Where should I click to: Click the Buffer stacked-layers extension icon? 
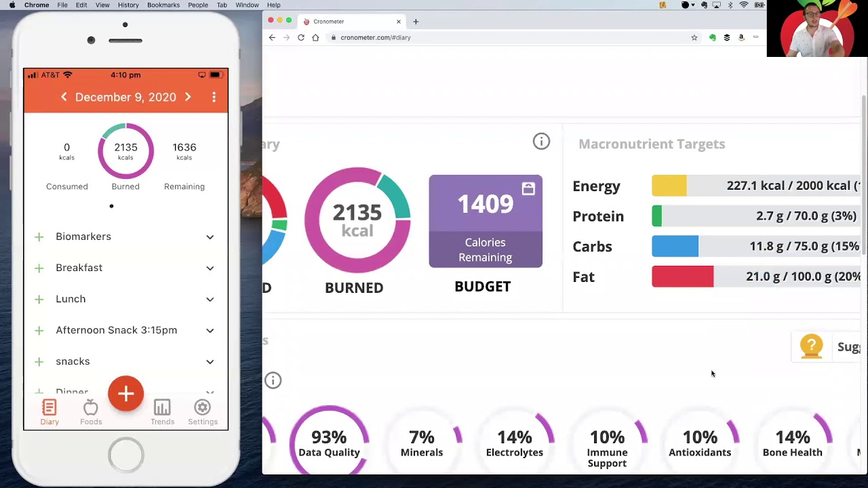727,37
